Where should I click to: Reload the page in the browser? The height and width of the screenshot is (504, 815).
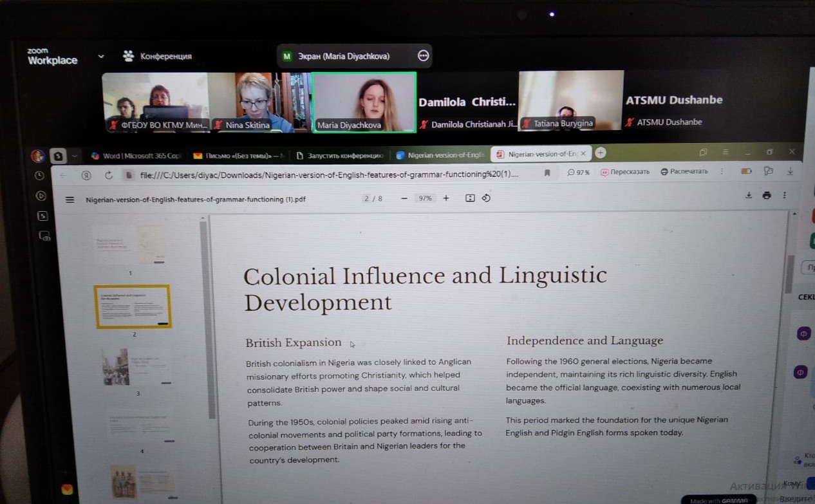[x=108, y=175]
